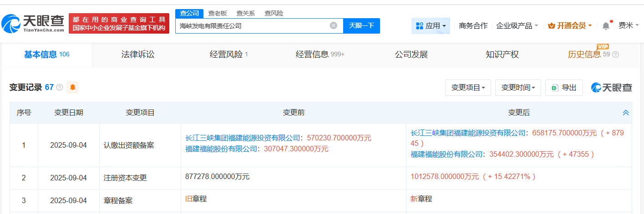Viewport: 644px width, 214px height.
Task: Collapse table with double chevron icon
Action: click(x=626, y=113)
